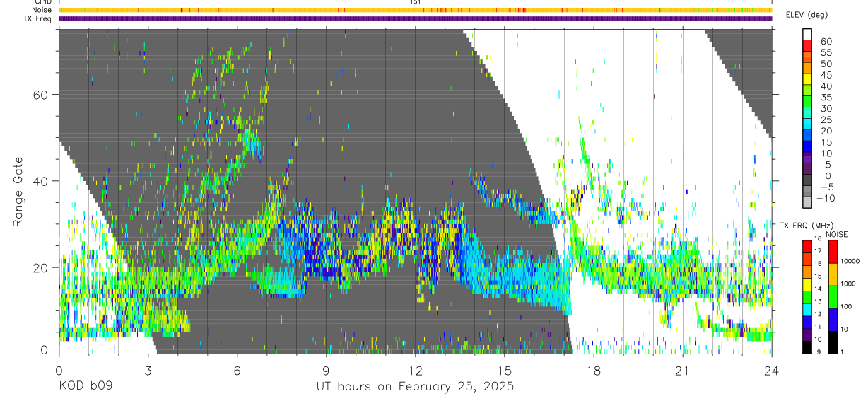The width and height of the screenshot is (868, 401).
Task: Click the 'Range Gate' y-axis title
Action: tap(19, 191)
